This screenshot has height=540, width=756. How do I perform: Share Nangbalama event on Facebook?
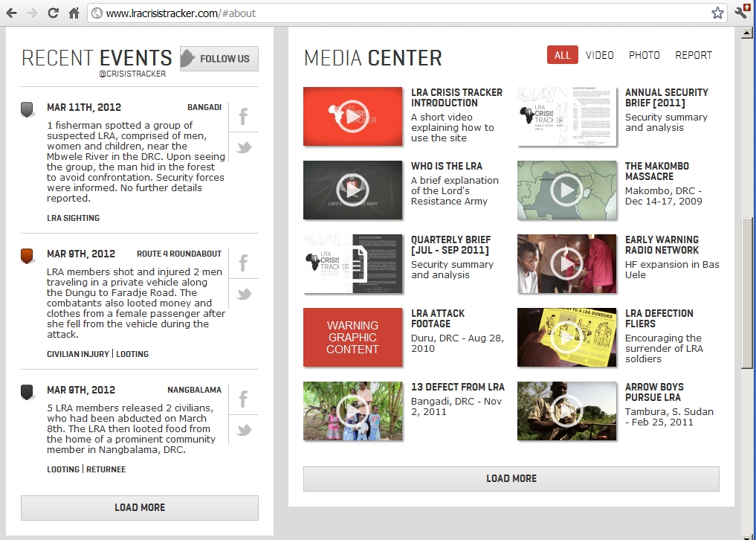click(x=244, y=399)
